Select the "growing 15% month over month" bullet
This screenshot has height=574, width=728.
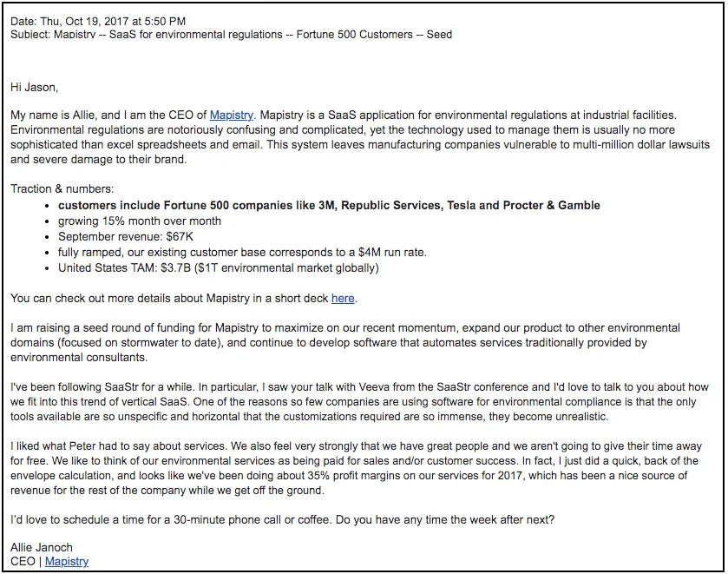[140, 221]
